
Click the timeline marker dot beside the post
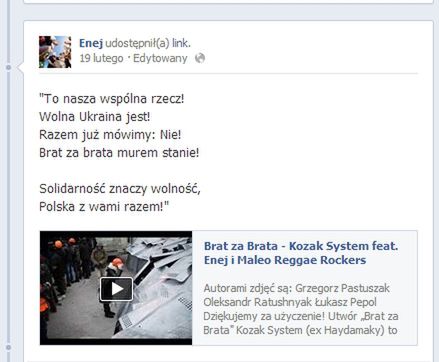[9, 67]
